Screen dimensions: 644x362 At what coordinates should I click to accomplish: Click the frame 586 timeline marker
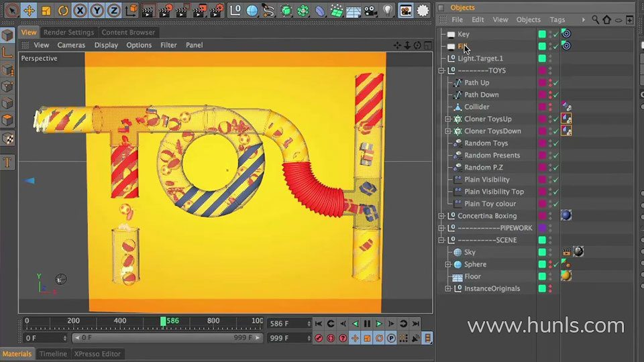click(x=164, y=321)
